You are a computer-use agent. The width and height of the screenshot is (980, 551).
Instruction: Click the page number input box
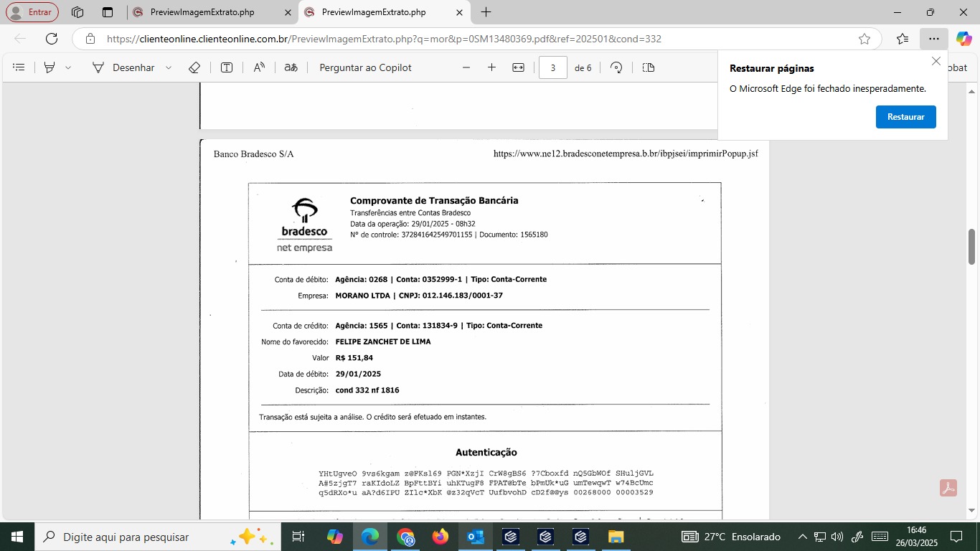pos(553,67)
